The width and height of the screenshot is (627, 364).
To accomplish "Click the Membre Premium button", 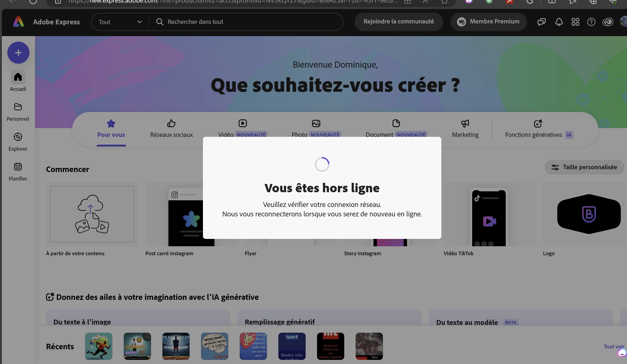I will [488, 22].
